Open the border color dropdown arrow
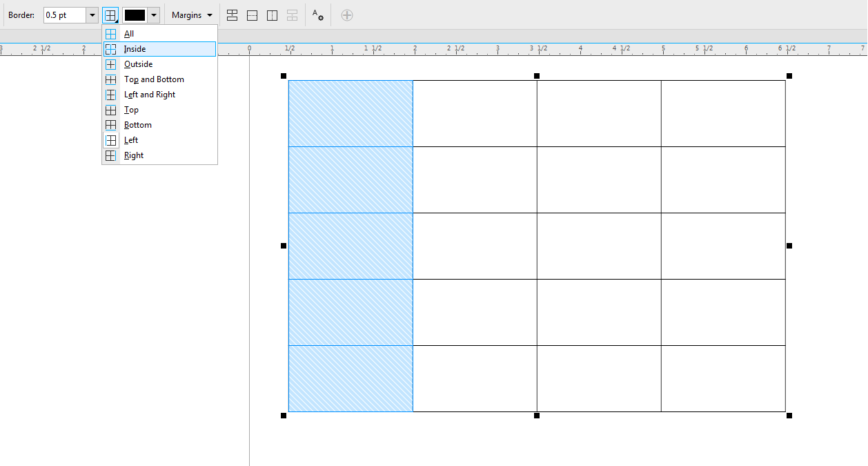This screenshot has width=868, height=466. pyautogui.click(x=152, y=14)
